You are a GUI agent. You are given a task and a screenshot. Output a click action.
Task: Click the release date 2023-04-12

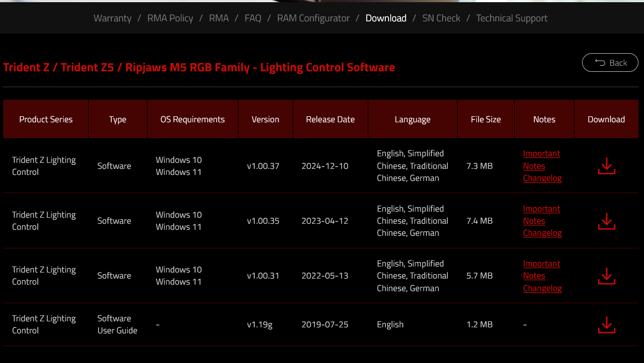pyautogui.click(x=325, y=221)
